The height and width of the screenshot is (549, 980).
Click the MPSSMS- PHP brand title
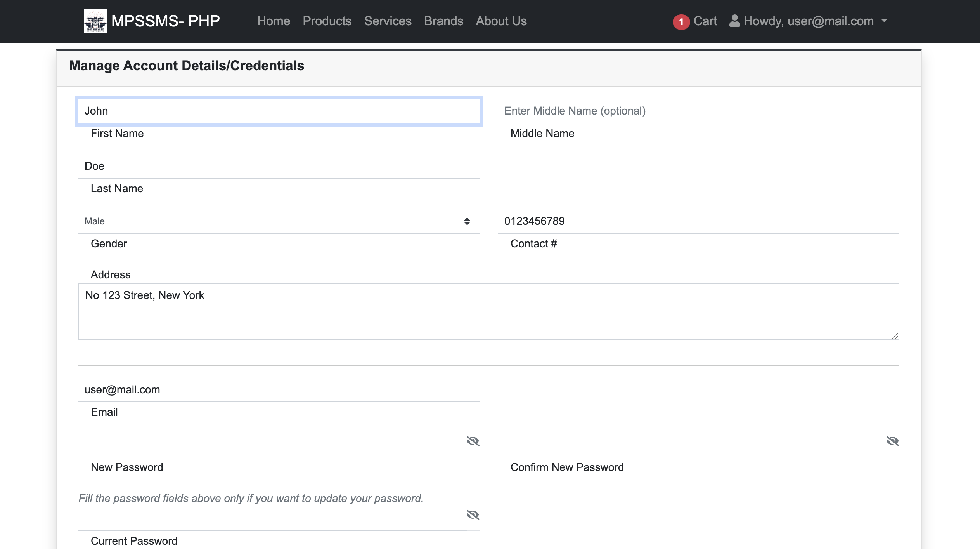(x=166, y=21)
